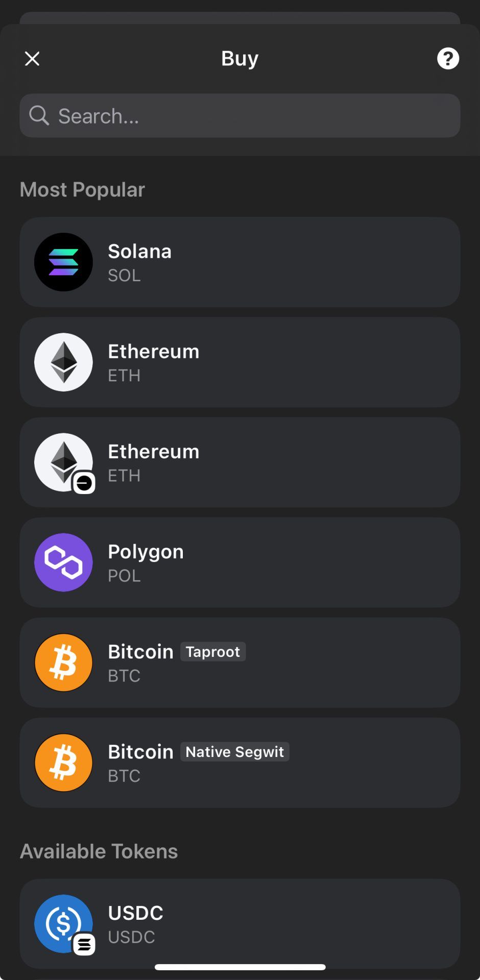The width and height of the screenshot is (480, 980).
Task: Select the Solana SOL row
Action: pos(276,262)
